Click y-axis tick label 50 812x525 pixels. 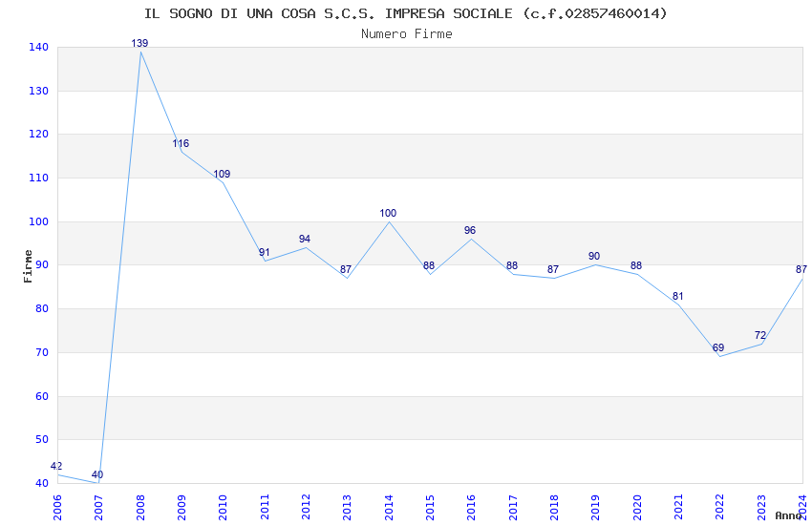pos(42,440)
